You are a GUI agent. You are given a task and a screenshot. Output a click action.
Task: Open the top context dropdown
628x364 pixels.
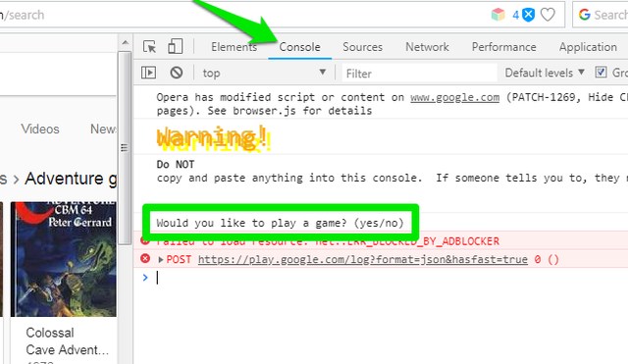click(264, 73)
